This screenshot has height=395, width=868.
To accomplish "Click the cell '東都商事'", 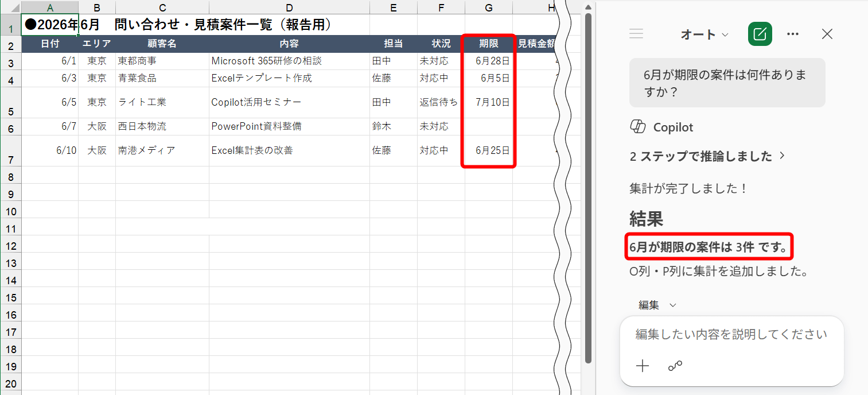I will (x=162, y=61).
